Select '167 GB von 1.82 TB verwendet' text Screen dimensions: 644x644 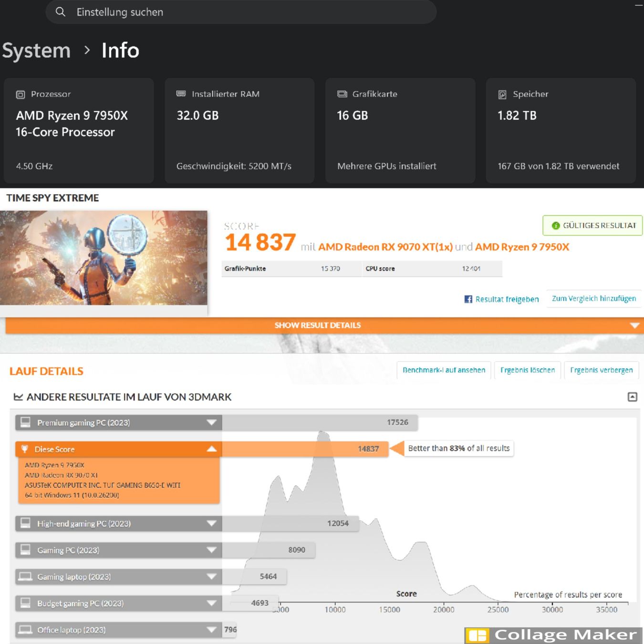[559, 166]
